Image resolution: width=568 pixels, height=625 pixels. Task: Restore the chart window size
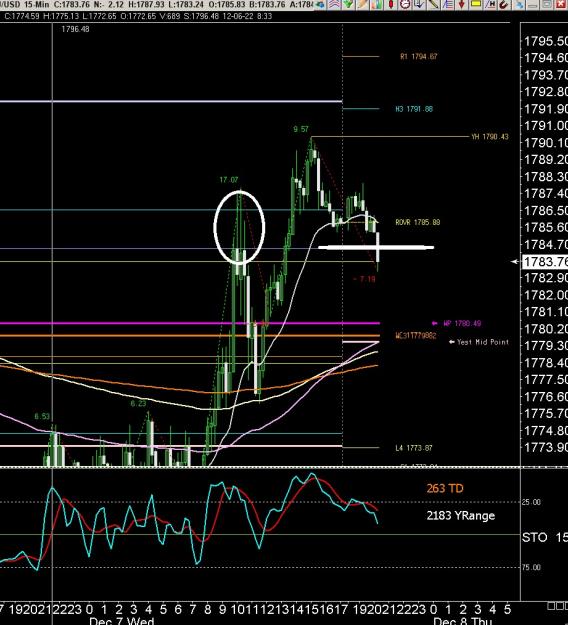547,4
